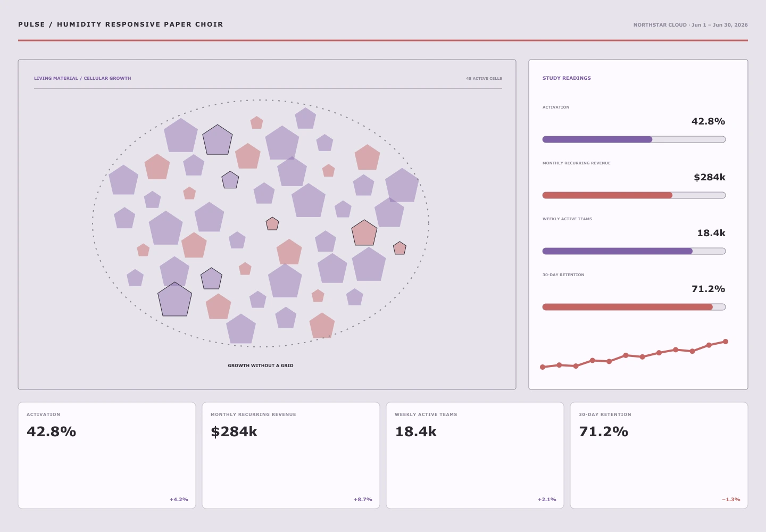This screenshot has width=766, height=532.
Task: Click the Study Readings panel heading
Action: pos(567,78)
